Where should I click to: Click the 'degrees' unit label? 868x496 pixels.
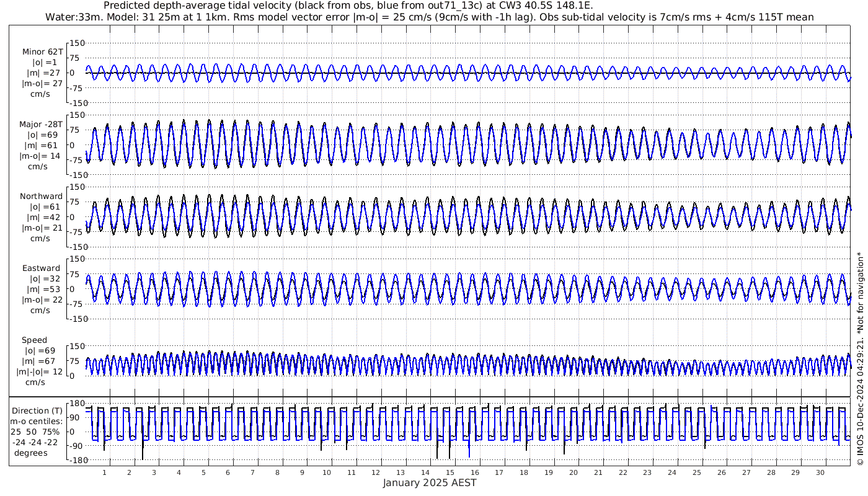[x=31, y=453]
